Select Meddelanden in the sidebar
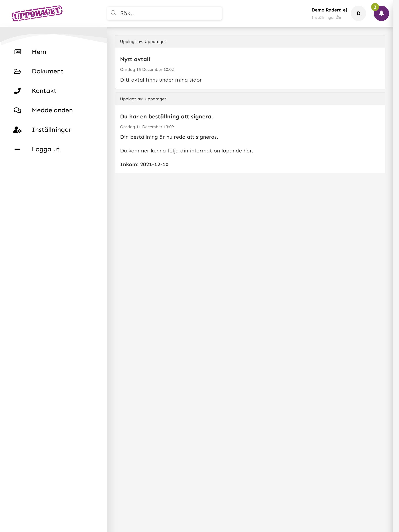Screen dimensions: 399x532 pyautogui.click(x=52, y=110)
